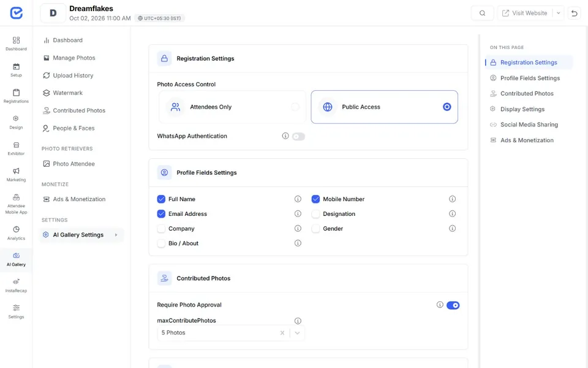588x368 pixels.
Task: Click the undo arrow icon in header
Action: [574, 13]
